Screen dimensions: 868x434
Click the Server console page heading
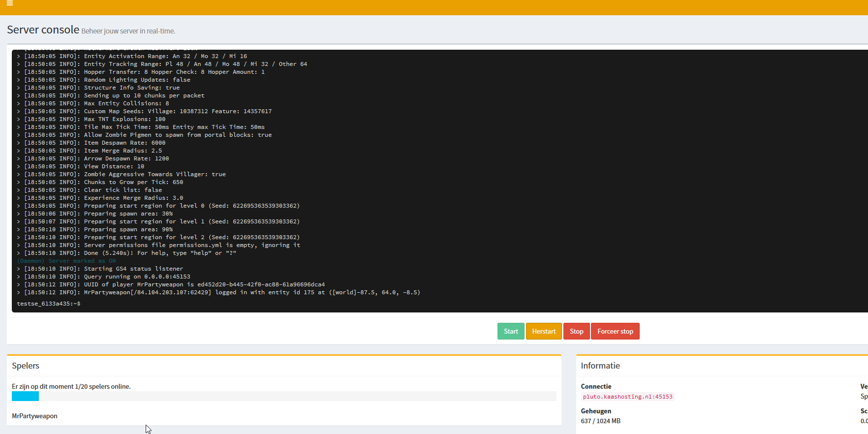click(43, 30)
